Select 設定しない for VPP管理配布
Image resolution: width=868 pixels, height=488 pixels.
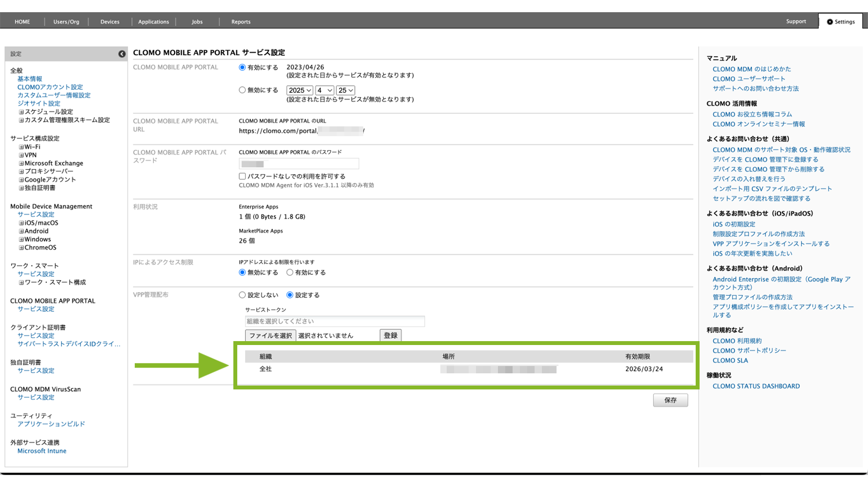(242, 295)
